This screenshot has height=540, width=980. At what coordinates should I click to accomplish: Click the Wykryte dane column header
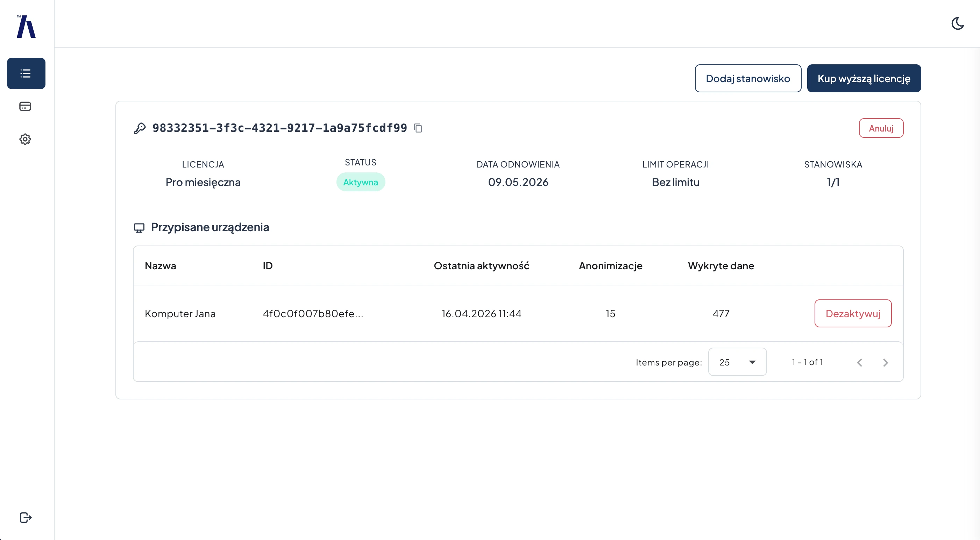721,265
